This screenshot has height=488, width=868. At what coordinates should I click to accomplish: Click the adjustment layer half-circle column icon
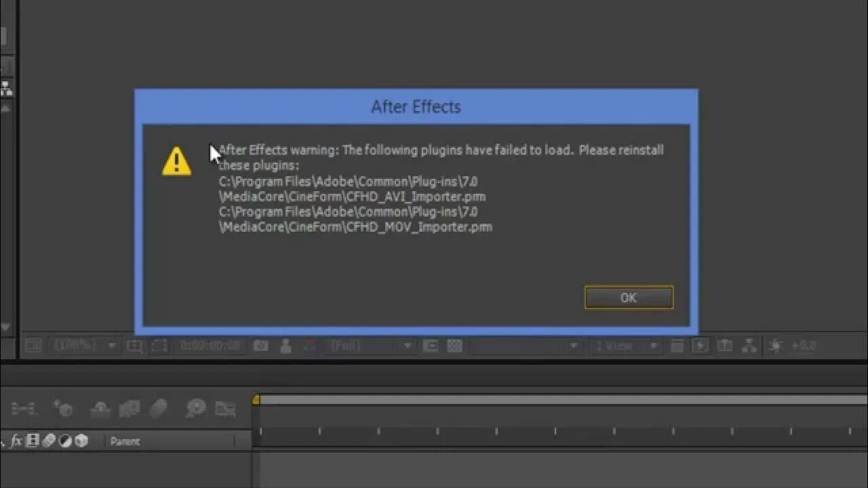65,441
